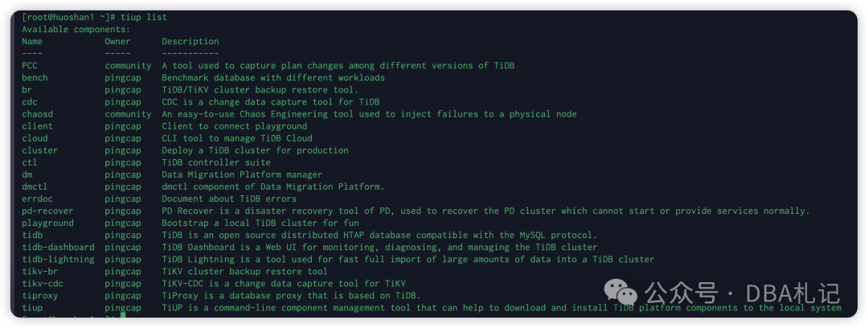Click the tikv-cdc component name
The image size is (868, 328).
[43, 283]
